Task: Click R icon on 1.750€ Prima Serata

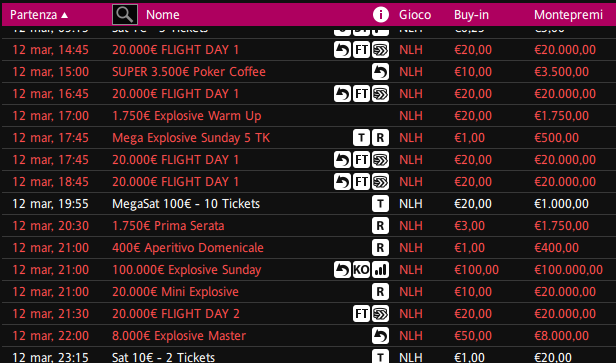Action: pyautogui.click(x=380, y=226)
